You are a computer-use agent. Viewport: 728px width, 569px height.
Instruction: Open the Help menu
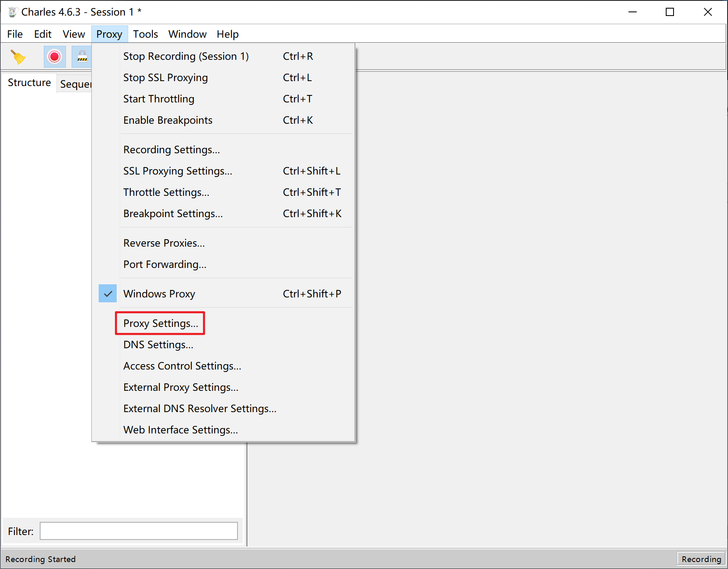(228, 34)
